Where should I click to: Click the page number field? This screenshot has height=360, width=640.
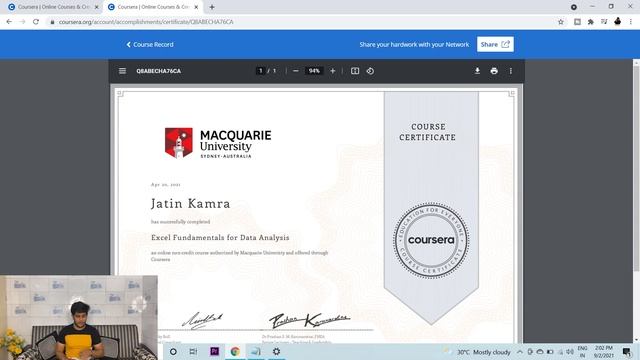260,71
